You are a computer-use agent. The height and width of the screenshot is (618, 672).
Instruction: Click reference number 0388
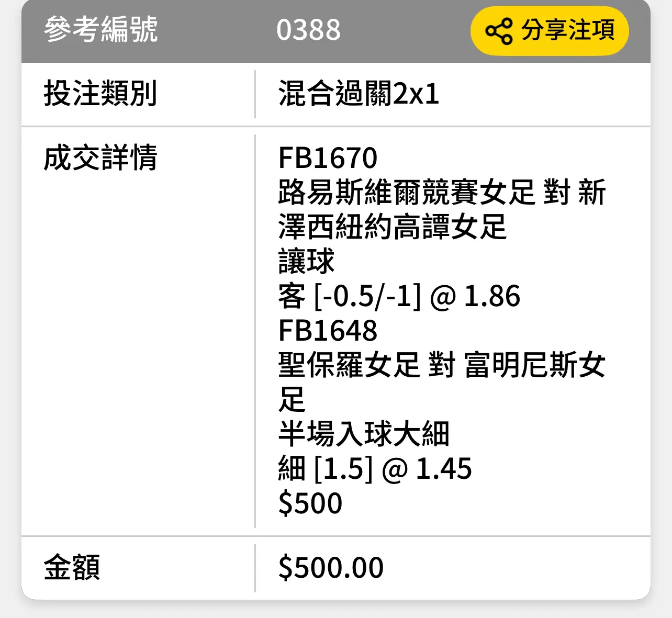click(308, 30)
